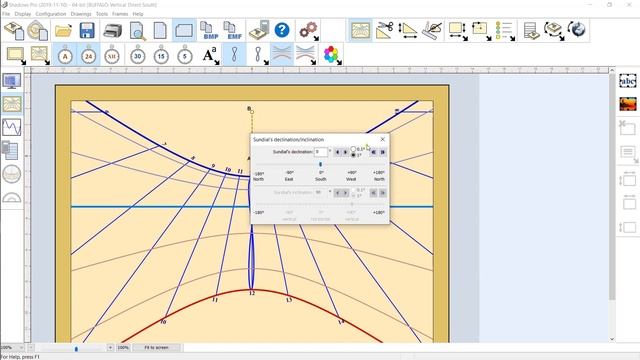Save using the floppy disk icon
The image size is (640, 360).
click(x=87, y=31)
